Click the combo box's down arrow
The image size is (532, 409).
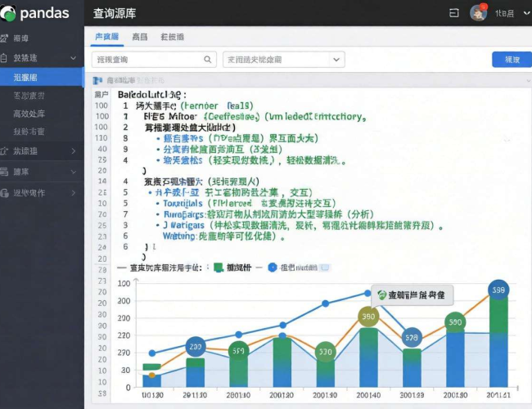point(336,60)
